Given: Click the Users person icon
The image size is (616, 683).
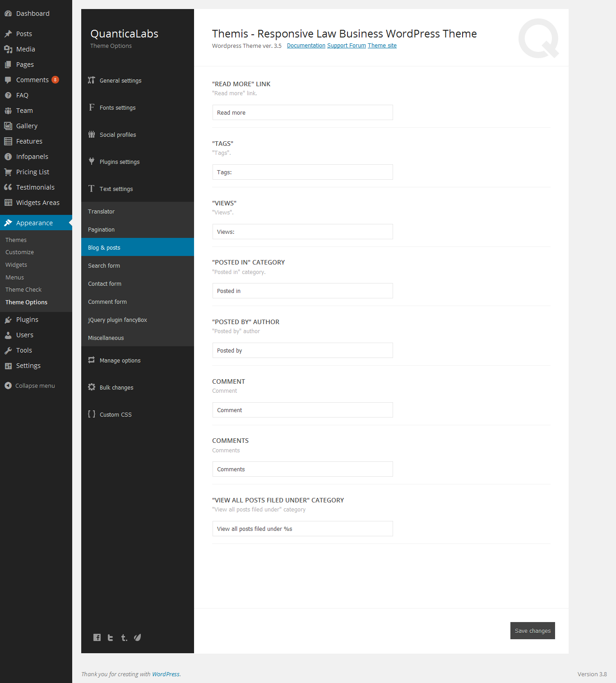Looking at the screenshot, I should pyautogui.click(x=8, y=335).
